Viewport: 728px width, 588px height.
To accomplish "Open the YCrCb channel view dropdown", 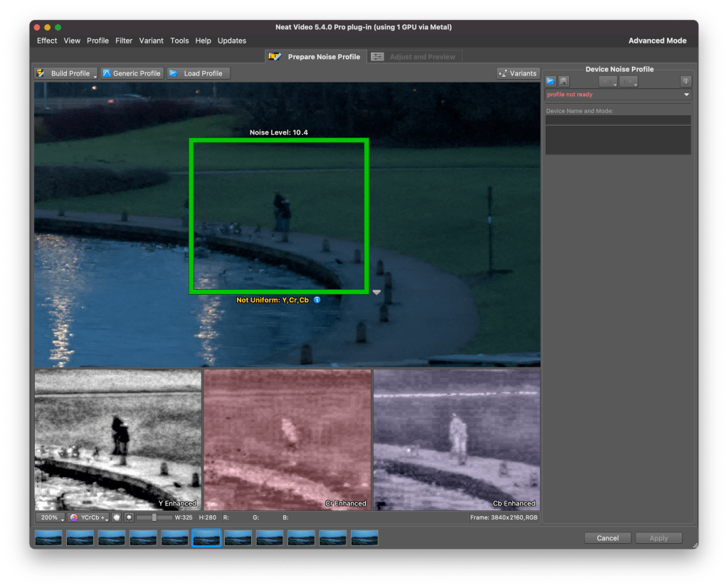I will point(88,518).
